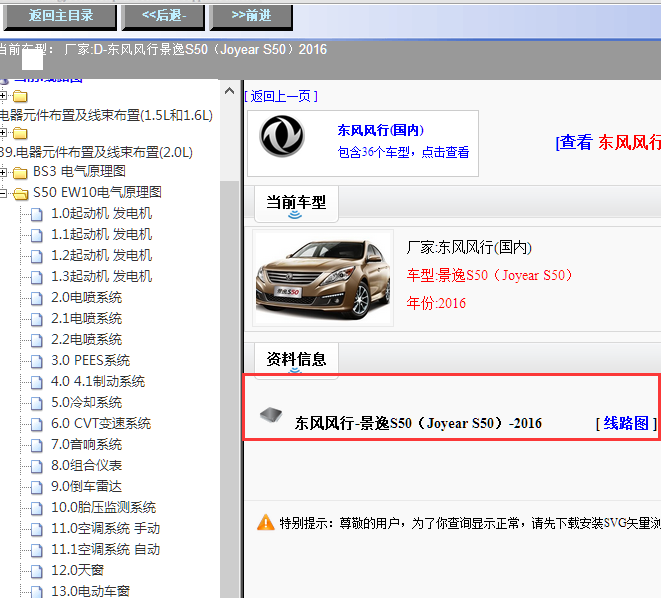Screen dimensions: 661x598
Task: Select the 资料信息 tab
Action: (296, 360)
